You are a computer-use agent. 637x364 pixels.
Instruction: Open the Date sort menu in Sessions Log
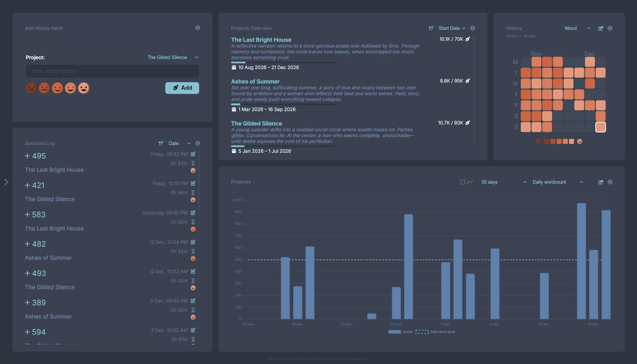click(177, 143)
